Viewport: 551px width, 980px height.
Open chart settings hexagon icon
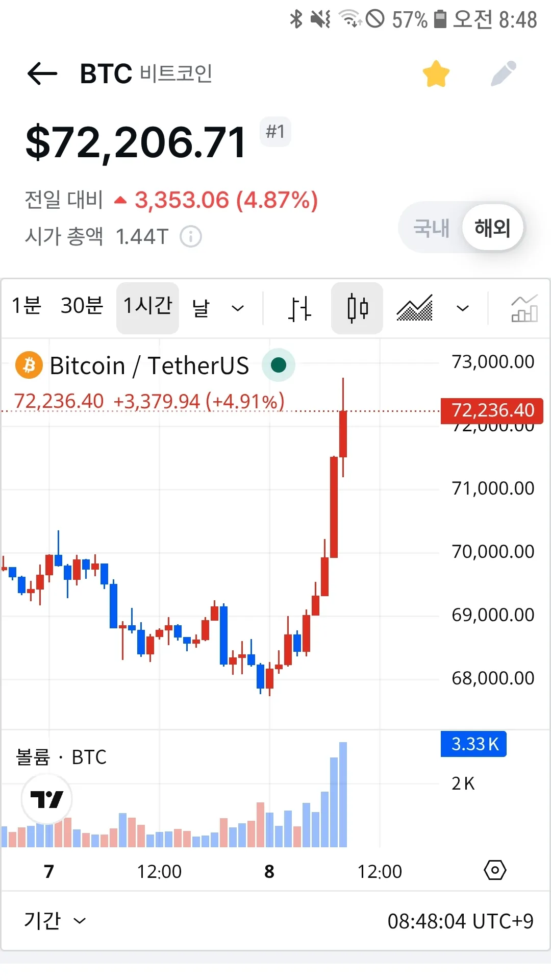(x=494, y=870)
